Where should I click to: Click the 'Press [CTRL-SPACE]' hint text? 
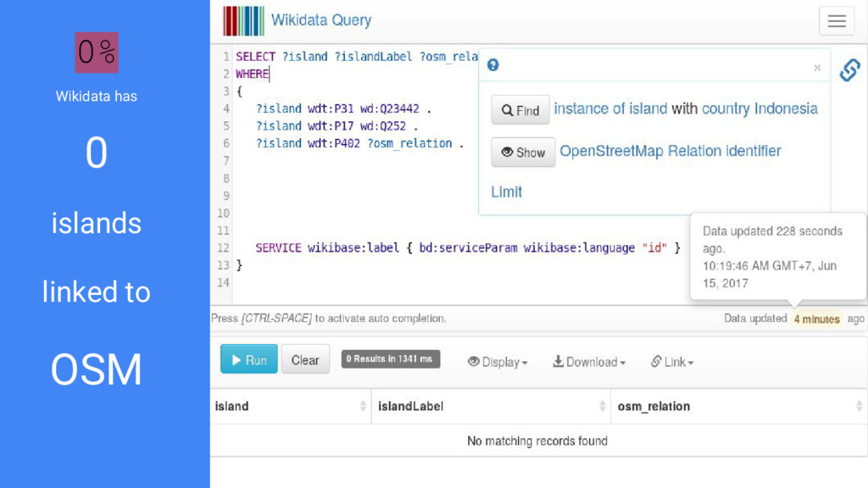click(328, 319)
